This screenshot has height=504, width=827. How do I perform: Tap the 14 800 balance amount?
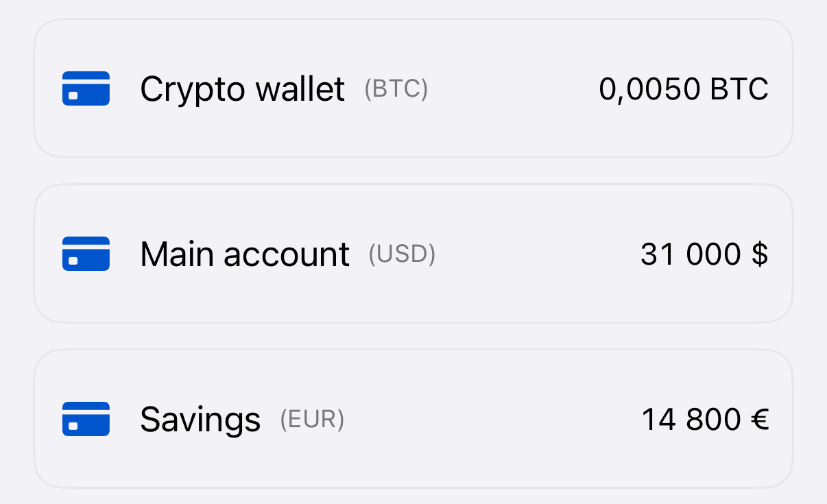coord(691,420)
